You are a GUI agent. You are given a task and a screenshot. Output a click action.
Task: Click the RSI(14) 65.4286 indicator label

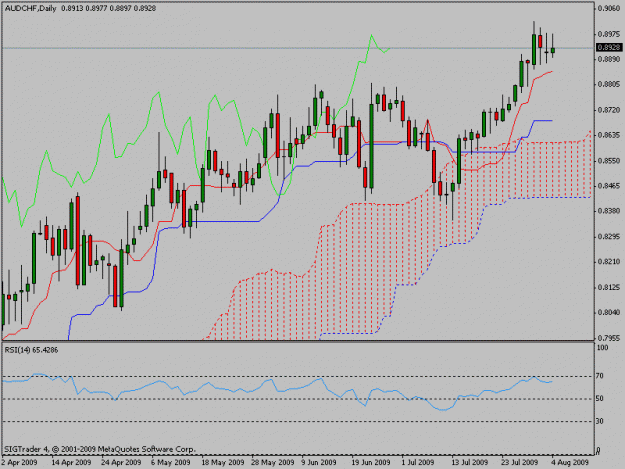coord(31,350)
